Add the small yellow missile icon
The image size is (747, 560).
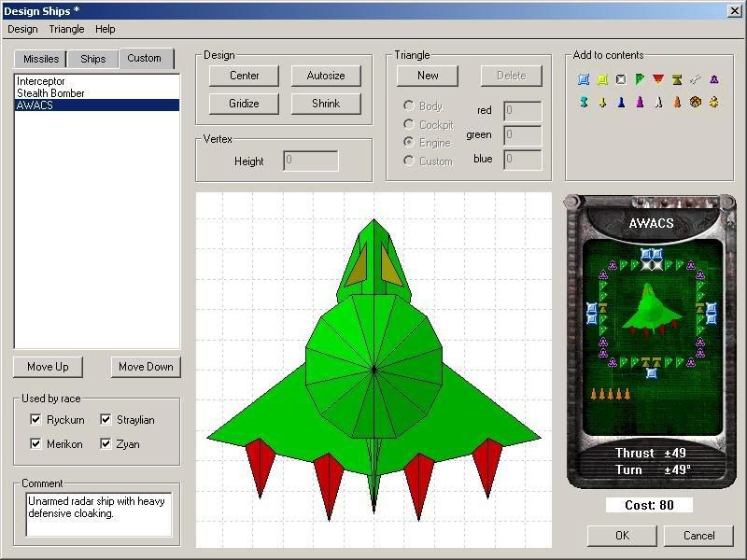coord(602,102)
